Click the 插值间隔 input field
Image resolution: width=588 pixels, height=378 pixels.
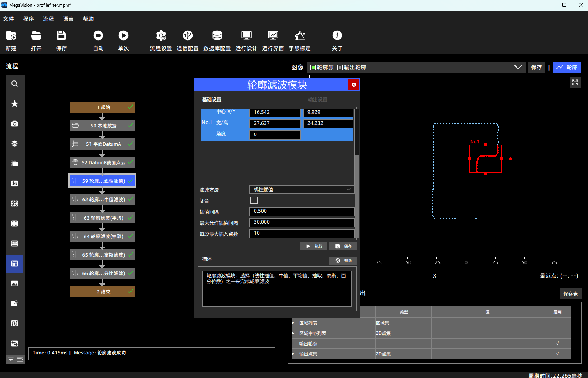[x=302, y=212]
